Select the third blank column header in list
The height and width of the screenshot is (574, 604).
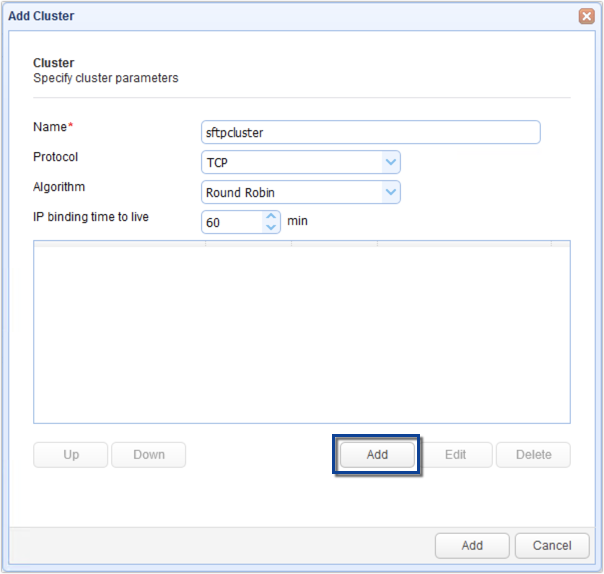(334, 243)
